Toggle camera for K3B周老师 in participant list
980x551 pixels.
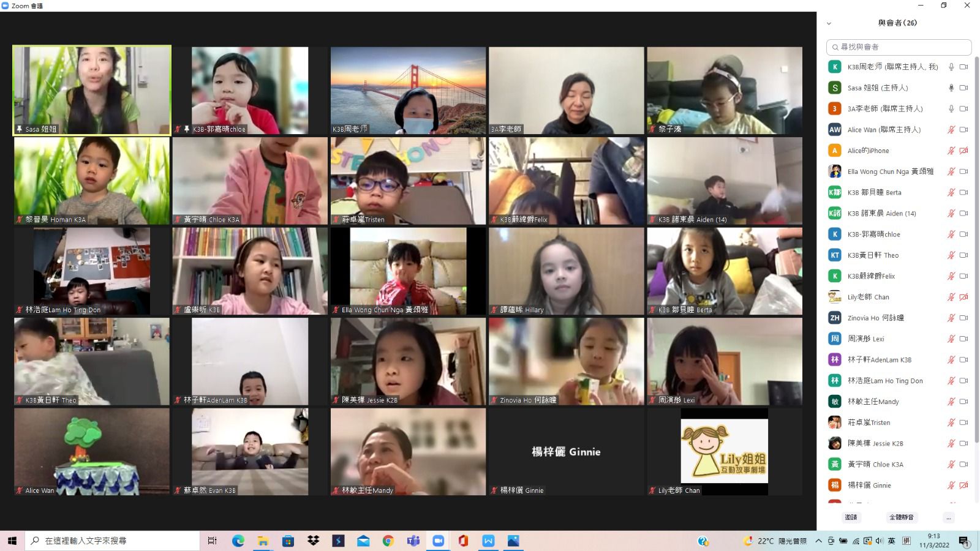click(x=963, y=67)
